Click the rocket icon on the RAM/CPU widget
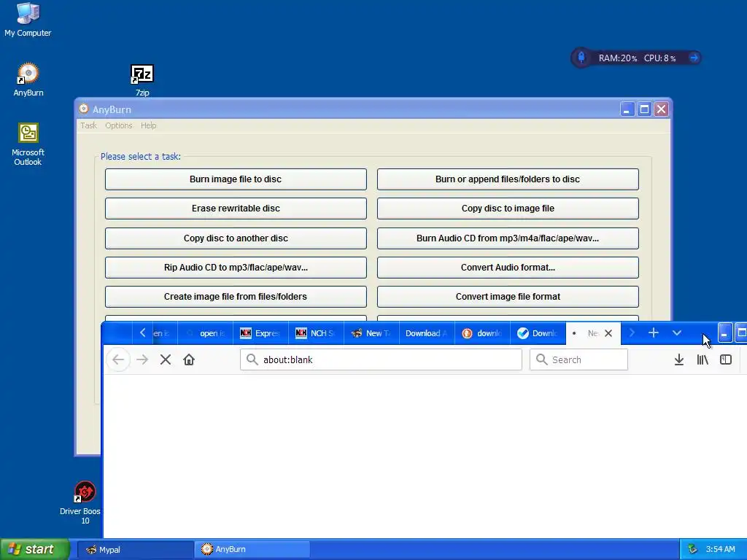This screenshot has height=560, width=747. click(x=581, y=58)
